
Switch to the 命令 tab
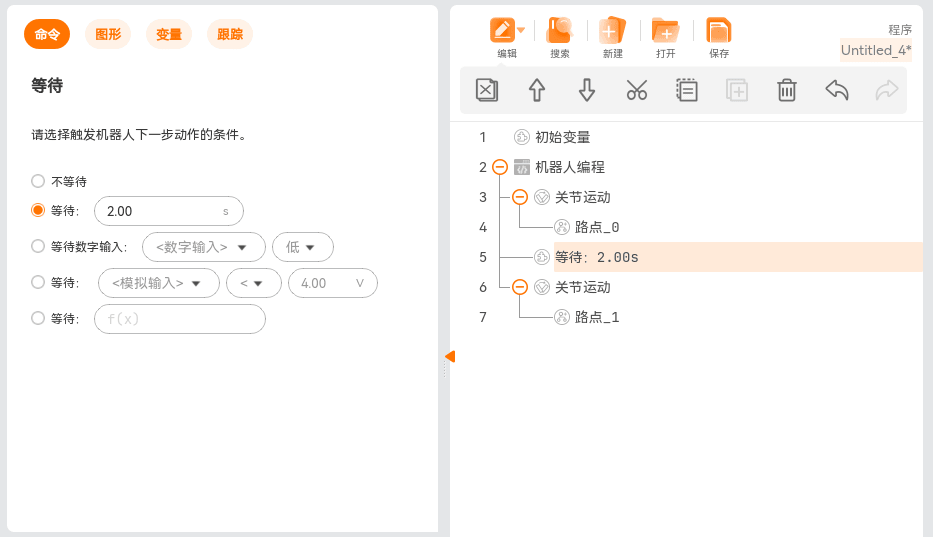click(47, 34)
